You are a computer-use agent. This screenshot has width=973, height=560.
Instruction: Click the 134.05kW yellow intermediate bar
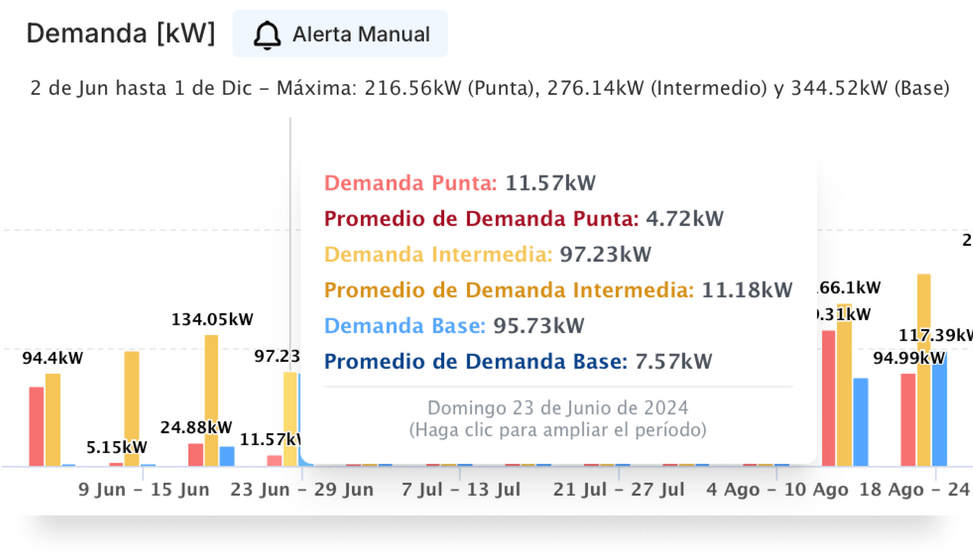[x=211, y=399]
